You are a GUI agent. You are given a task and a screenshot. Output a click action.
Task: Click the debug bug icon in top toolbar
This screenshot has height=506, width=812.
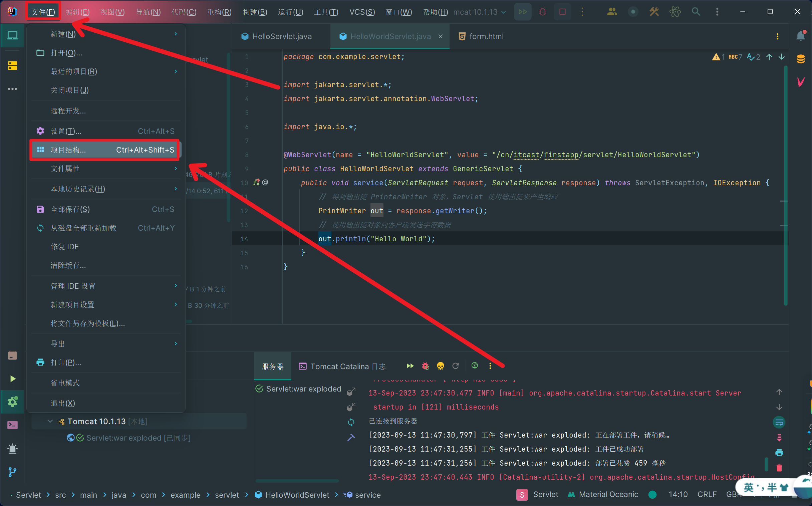pos(542,12)
